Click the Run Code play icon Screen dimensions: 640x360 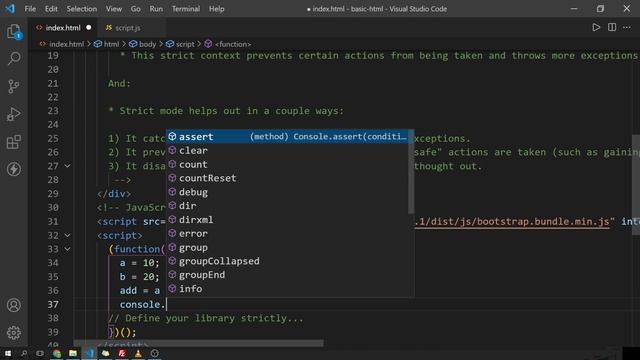click(596, 27)
